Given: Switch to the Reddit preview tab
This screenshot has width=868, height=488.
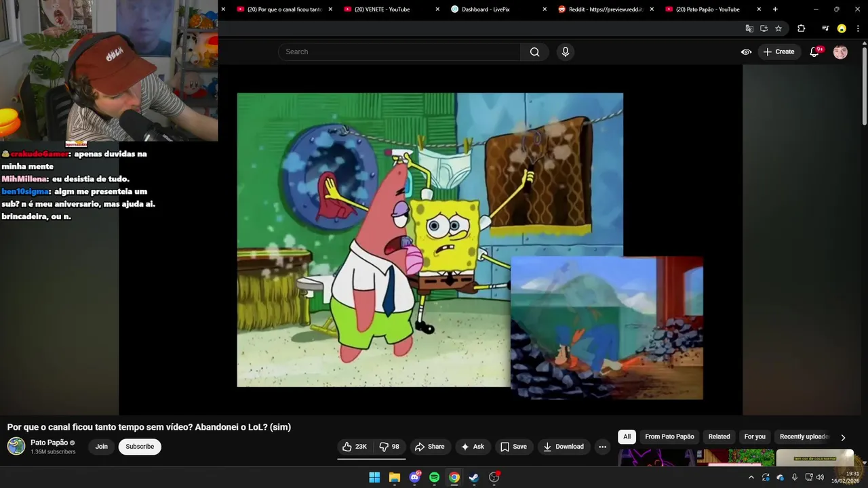Looking at the screenshot, I should click(x=601, y=9).
